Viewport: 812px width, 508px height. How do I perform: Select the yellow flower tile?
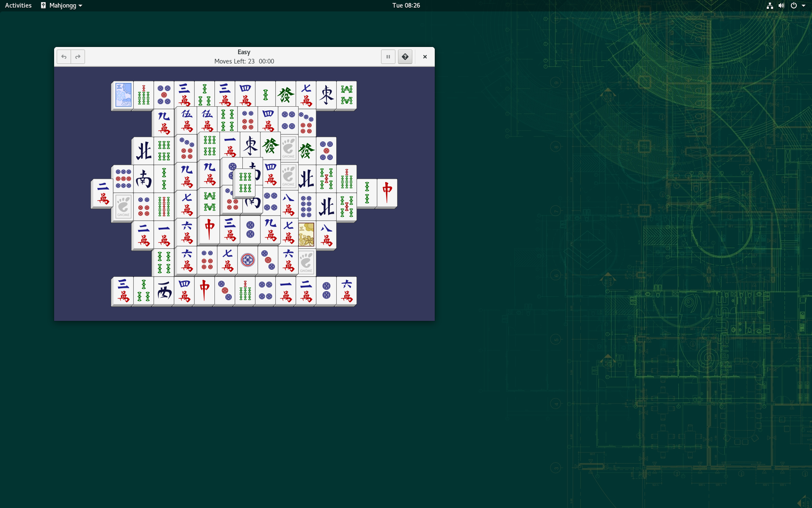[306, 234]
